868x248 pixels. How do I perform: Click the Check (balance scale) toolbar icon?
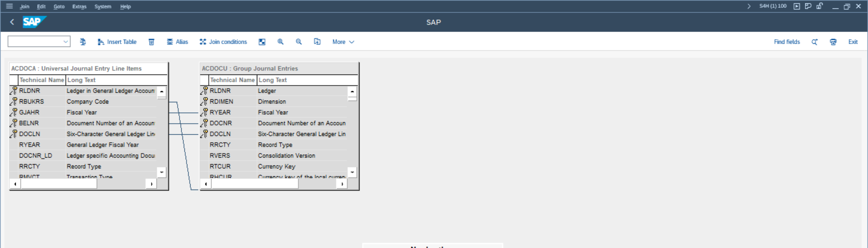click(83, 42)
